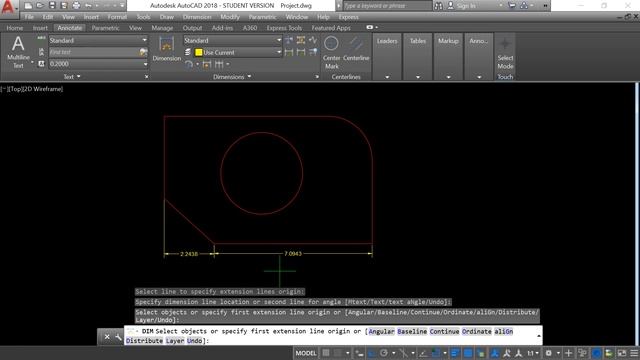Click the keyword search box
This screenshot has height=360, width=640.
[387, 6]
